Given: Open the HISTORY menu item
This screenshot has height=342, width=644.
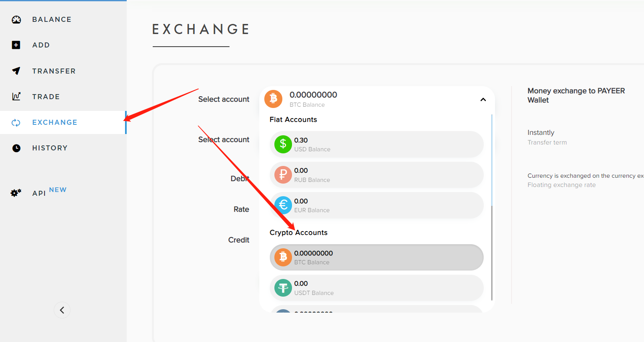Looking at the screenshot, I should [50, 148].
